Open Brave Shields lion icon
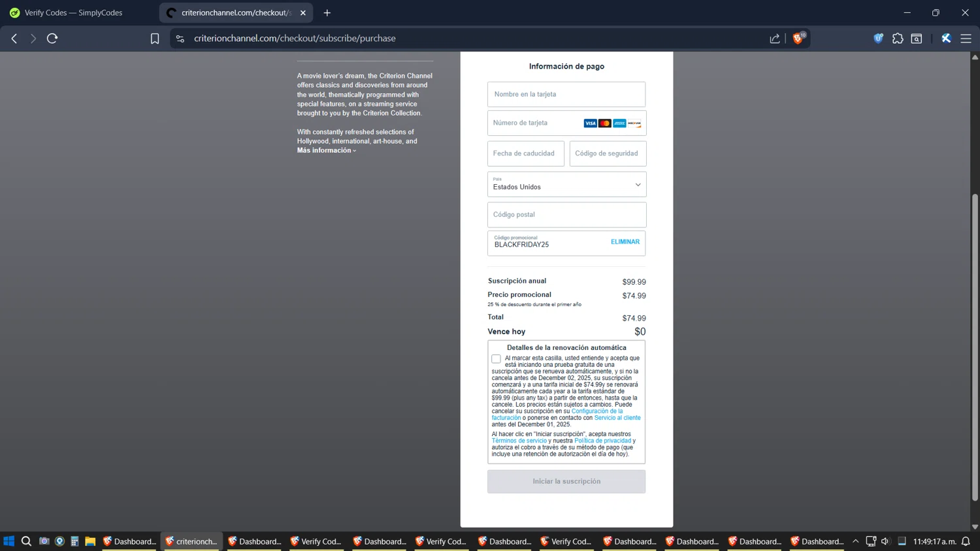The image size is (980, 551). click(x=798, y=39)
